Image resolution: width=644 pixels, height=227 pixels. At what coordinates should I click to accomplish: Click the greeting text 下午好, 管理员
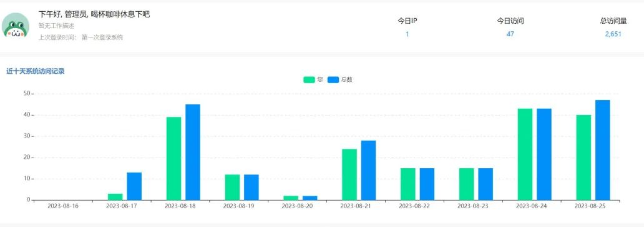coord(62,14)
